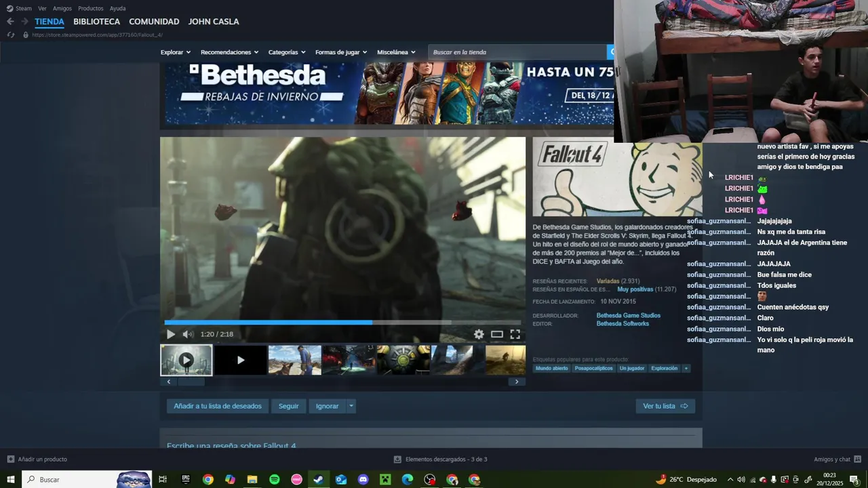Reload the store page with the refresh icon
The image size is (868, 488).
[10, 35]
